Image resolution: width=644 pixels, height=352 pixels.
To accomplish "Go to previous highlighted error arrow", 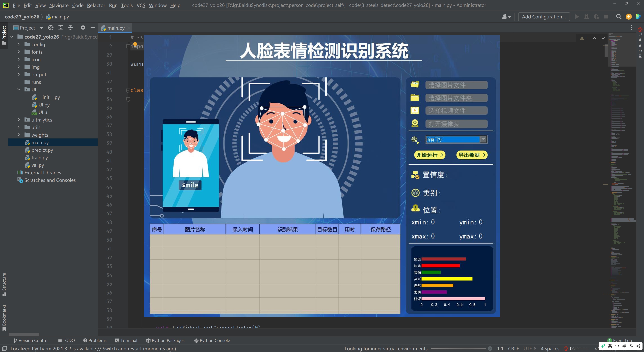I will [x=595, y=38].
